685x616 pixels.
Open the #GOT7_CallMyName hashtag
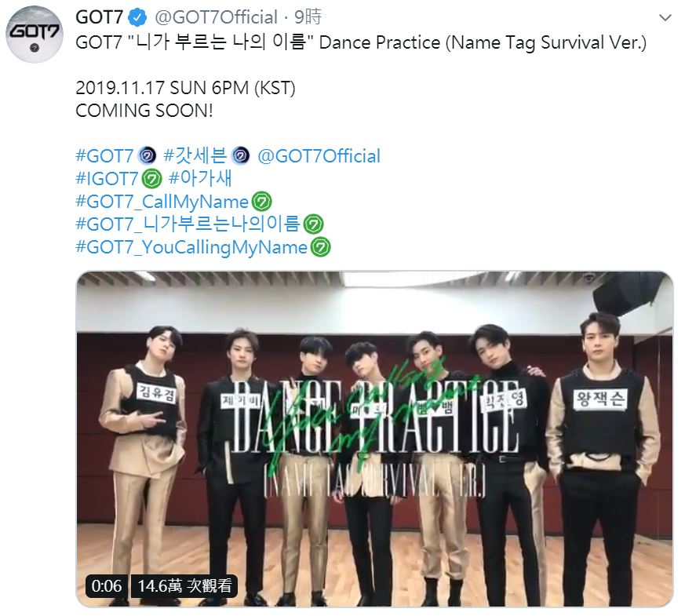162,201
